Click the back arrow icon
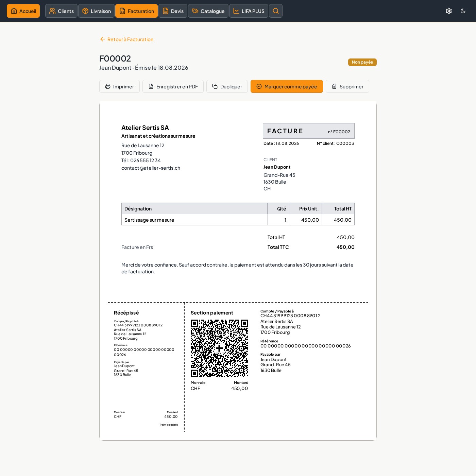The image size is (476, 476). click(102, 39)
